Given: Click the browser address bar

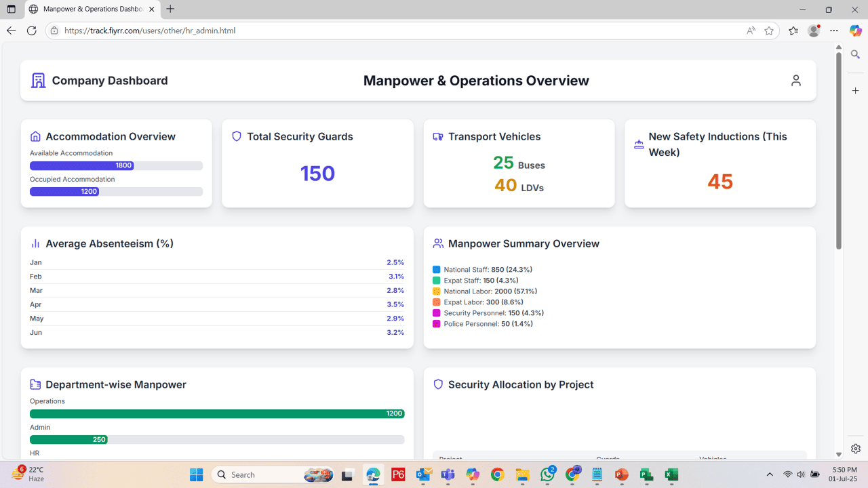Looking at the screenshot, I should point(271,30).
